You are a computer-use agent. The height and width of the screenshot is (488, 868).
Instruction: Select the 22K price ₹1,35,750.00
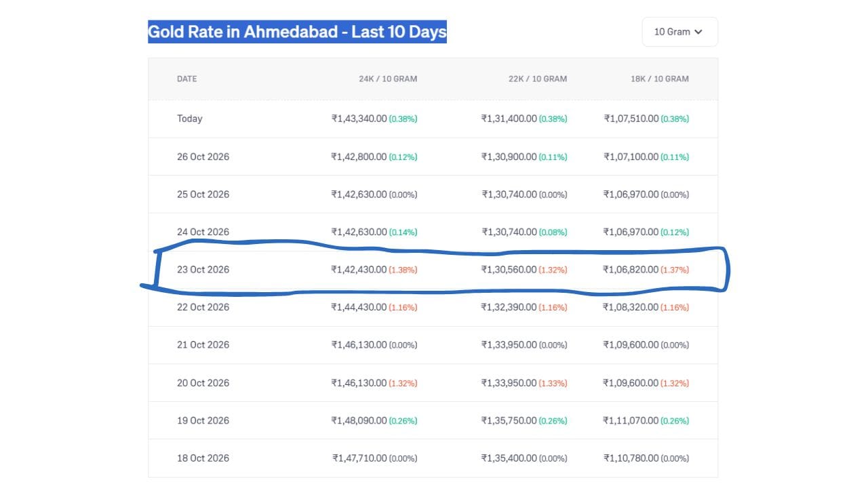tap(509, 421)
